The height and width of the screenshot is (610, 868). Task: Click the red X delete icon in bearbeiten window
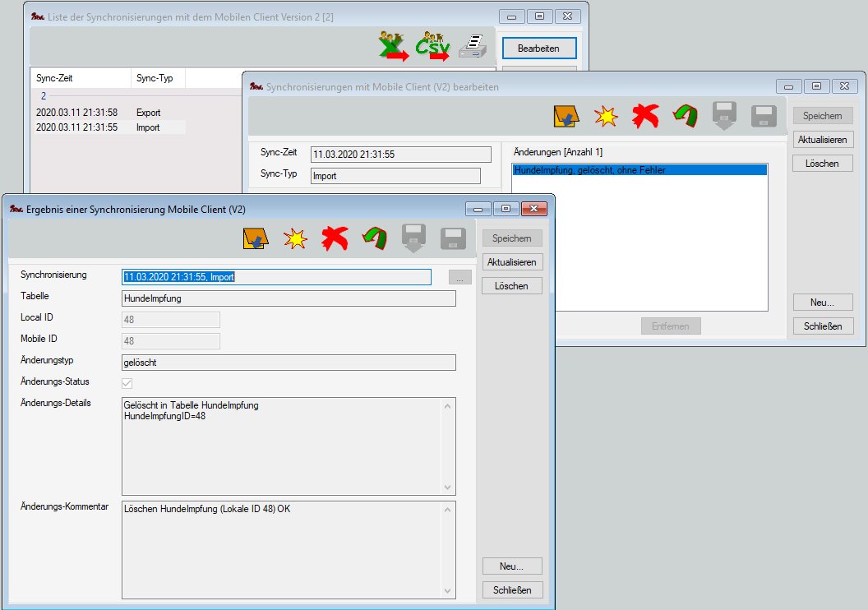coord(645,116)
